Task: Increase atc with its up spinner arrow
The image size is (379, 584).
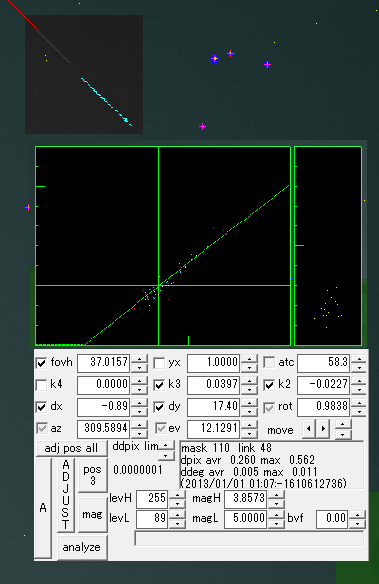Action: (x=359, y=359)
